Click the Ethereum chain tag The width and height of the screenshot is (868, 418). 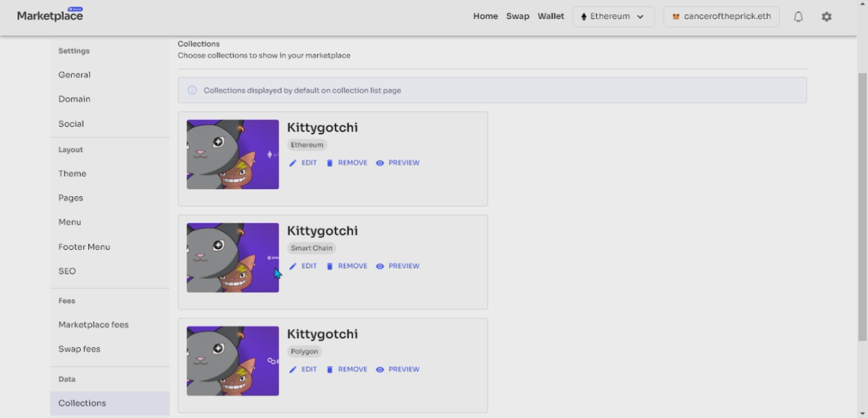pyautogui.click(x=307, y=145)
